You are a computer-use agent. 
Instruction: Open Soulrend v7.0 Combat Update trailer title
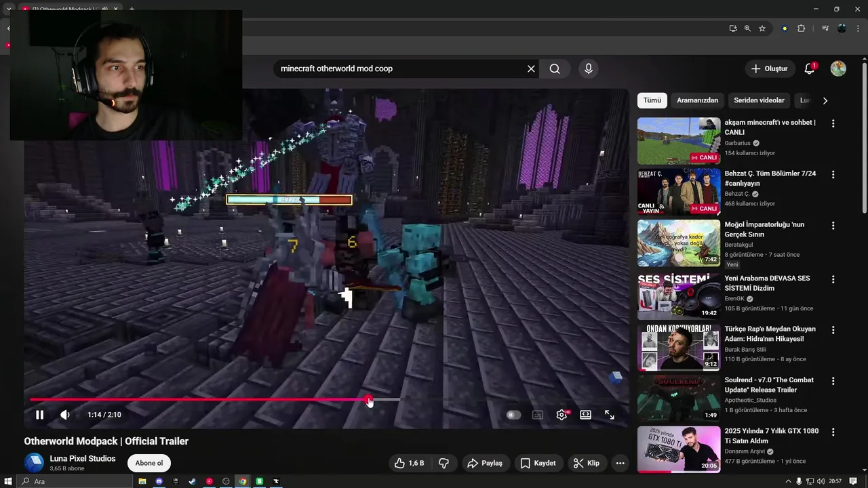[x=769, y=385]
